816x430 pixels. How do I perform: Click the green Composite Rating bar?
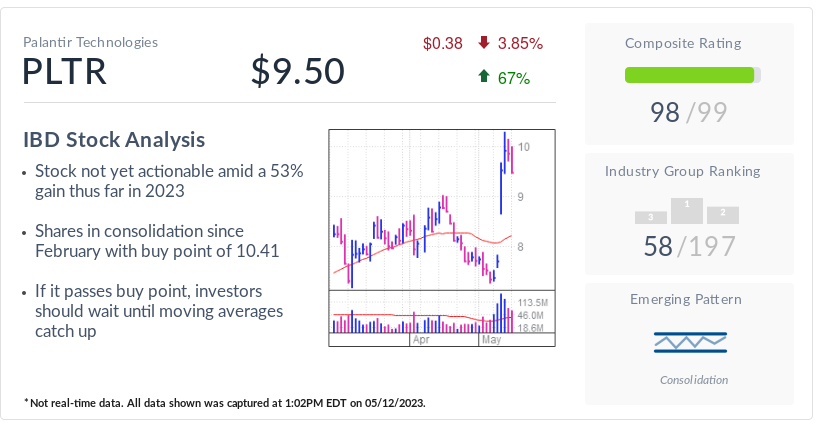click(690, 75)
